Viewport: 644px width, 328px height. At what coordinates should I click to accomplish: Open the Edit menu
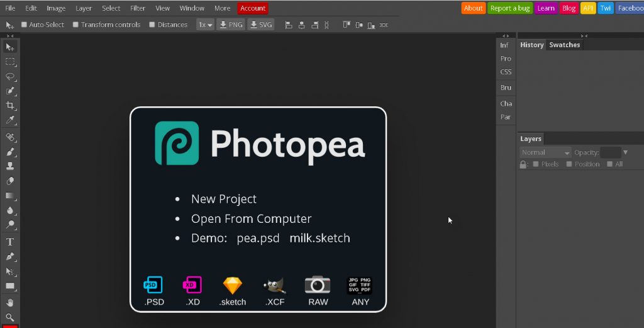(31, 8)
